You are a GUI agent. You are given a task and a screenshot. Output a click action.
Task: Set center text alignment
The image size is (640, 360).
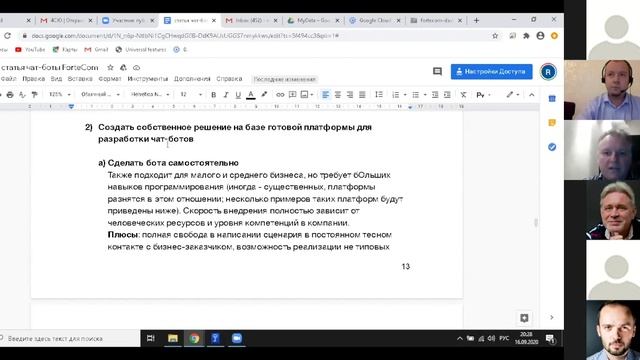tap(338, 95)
